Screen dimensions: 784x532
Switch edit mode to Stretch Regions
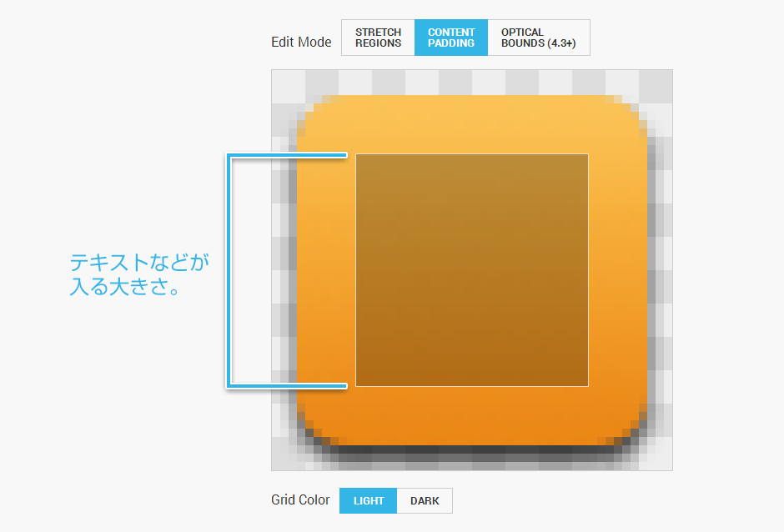tap(378, 38)
